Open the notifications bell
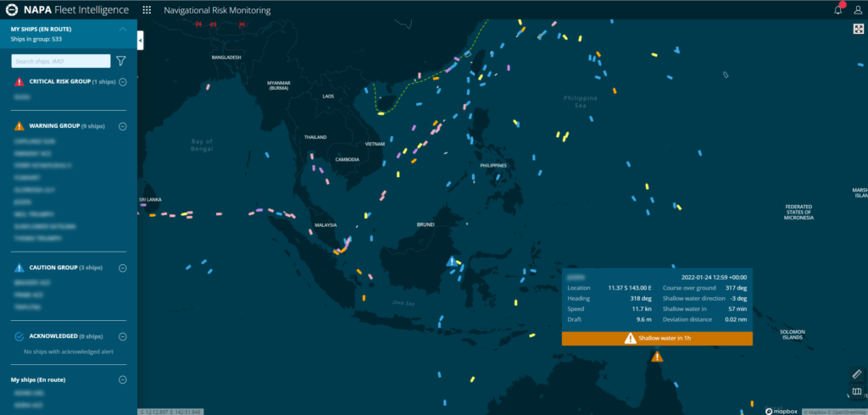 point(837,10)
